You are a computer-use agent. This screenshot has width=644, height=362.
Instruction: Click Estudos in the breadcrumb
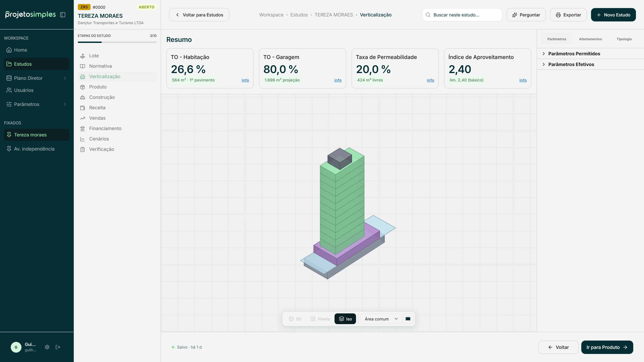point(299,15)
